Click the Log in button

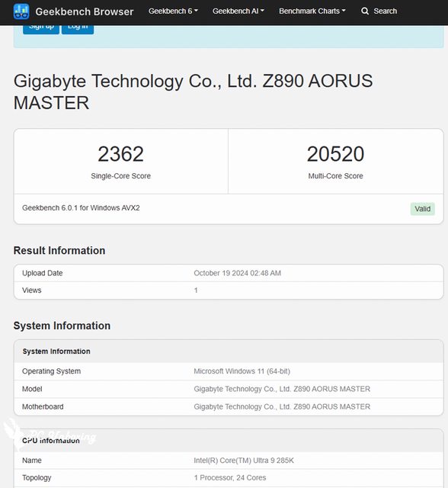[78, 29]
